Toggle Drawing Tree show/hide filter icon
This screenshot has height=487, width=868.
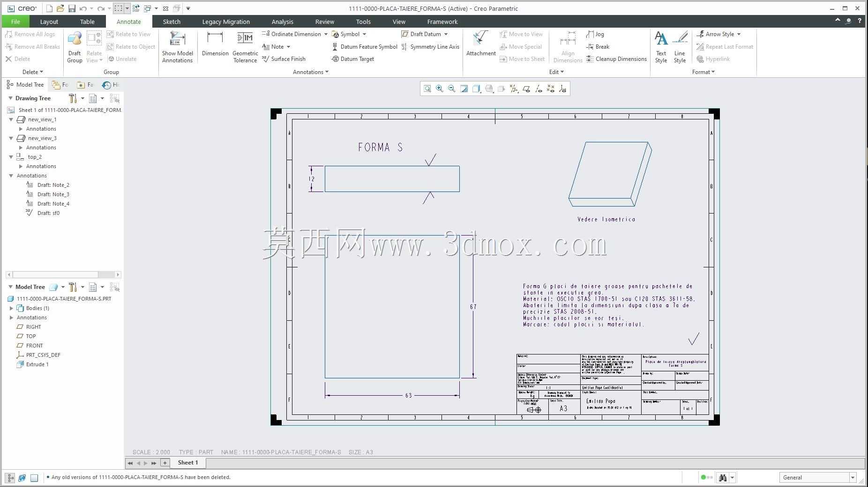coord(114,98)
